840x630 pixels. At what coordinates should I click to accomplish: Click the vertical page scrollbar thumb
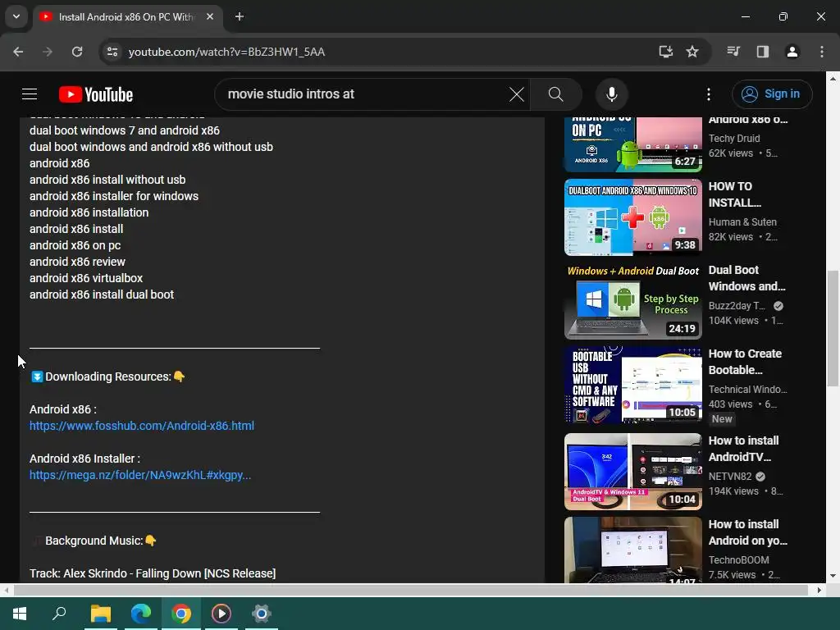(x=833, y=328)
